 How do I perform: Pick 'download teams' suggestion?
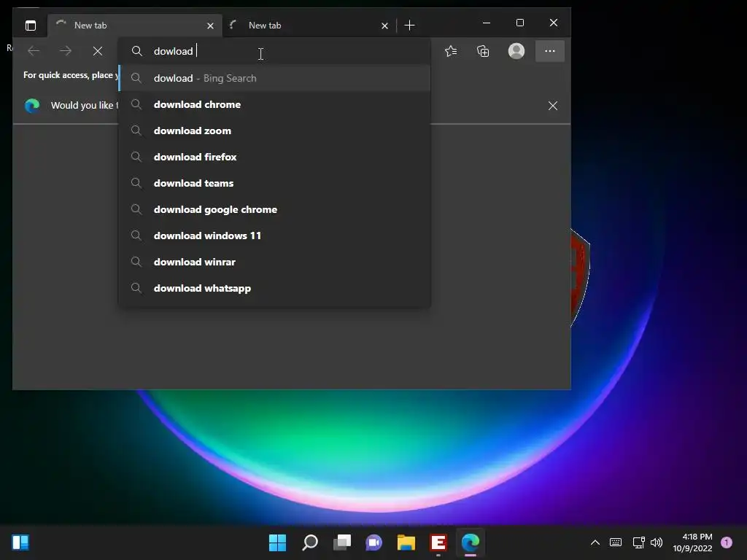pos(274,183)
